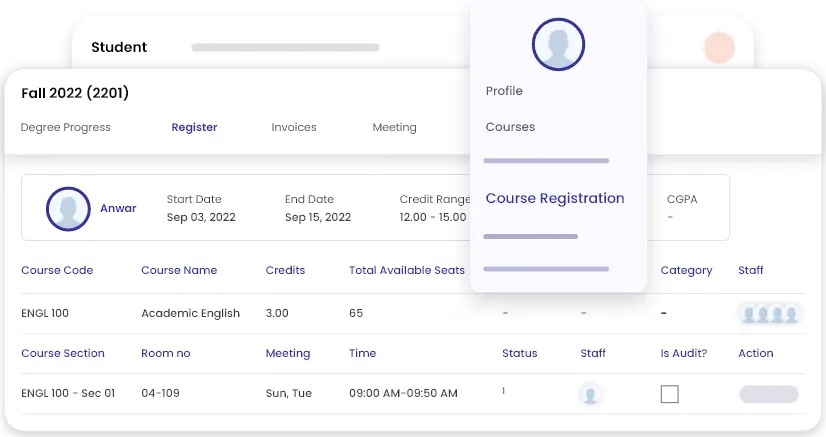Screen dimensions: 826x437
Task: Click the Time column header
Action: pos(362,353)
